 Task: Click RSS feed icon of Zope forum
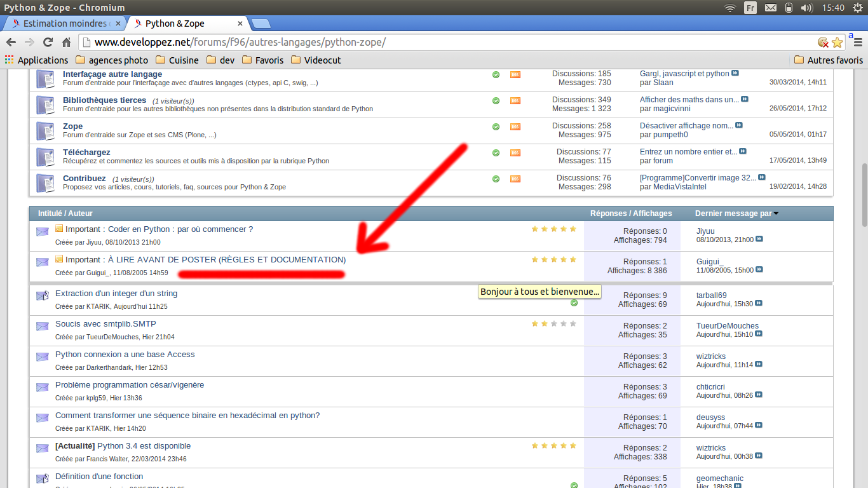515,126
